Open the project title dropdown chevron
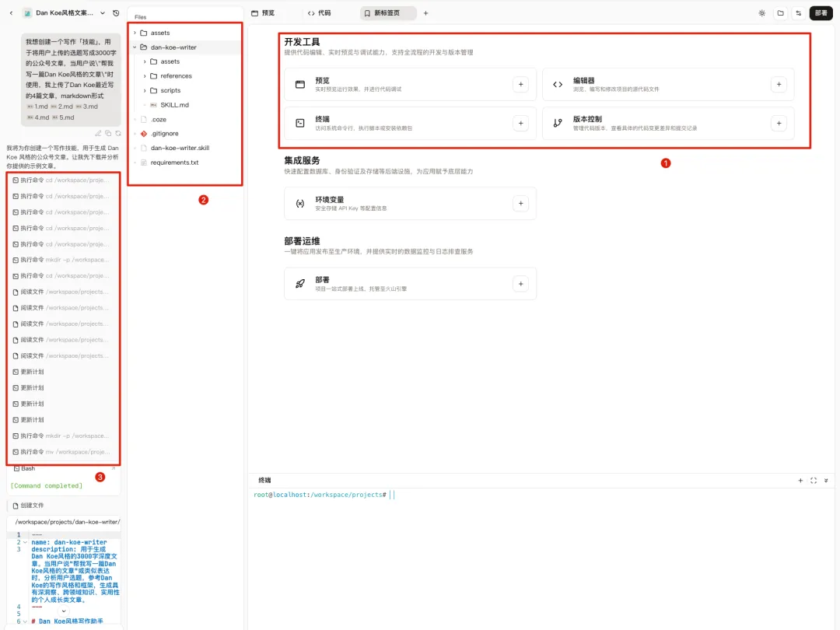The height and width of the screenshot is (630, 840). point(103,13)
